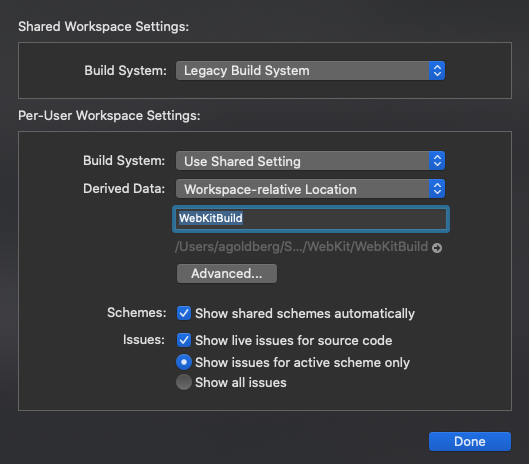Open the Shared Build System dropdown
The image size is (529, 464).
(310, 71)
